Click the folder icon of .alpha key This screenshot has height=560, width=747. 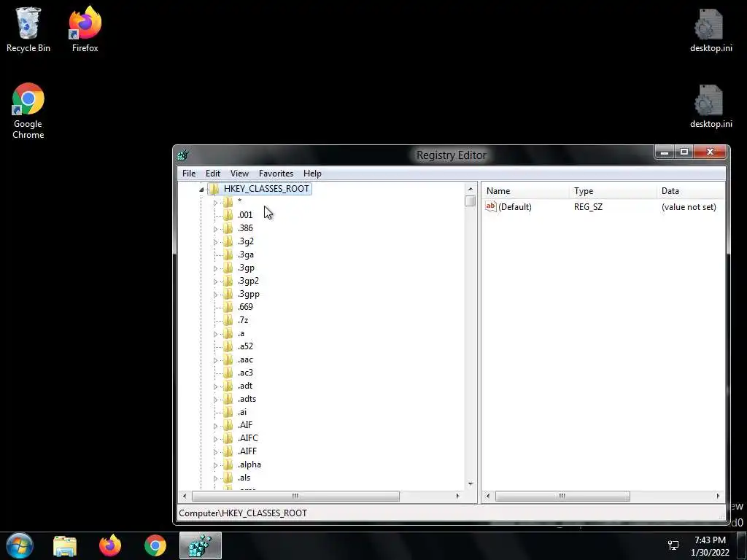coord(228,464)
